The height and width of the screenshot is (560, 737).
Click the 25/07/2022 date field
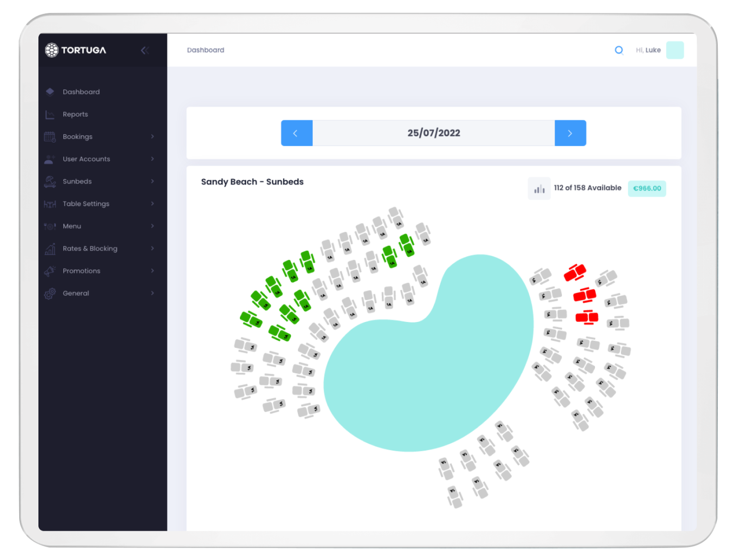point(434,133)
